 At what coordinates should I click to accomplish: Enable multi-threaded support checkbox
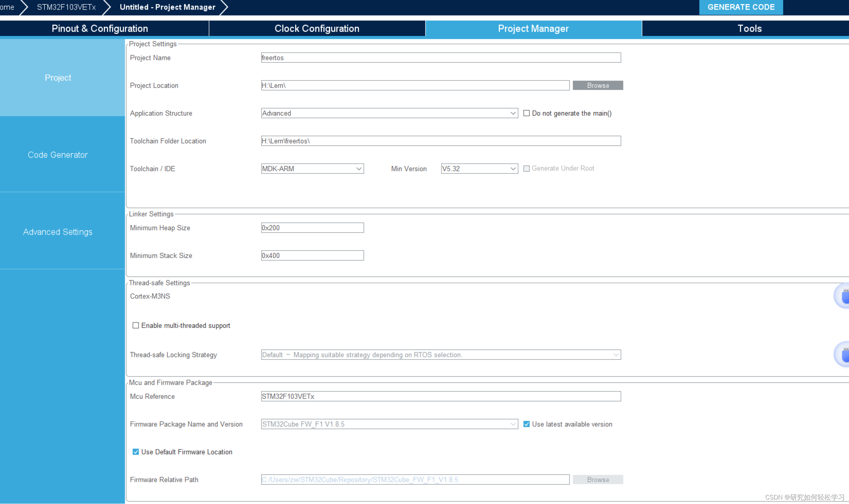(x=136, y=325)
